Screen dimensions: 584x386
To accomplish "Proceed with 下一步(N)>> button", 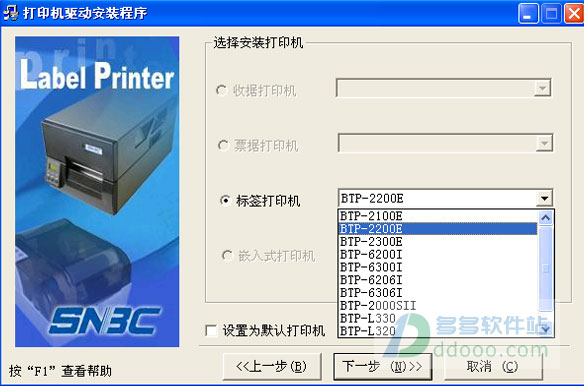I will click(x=383, y=367).
